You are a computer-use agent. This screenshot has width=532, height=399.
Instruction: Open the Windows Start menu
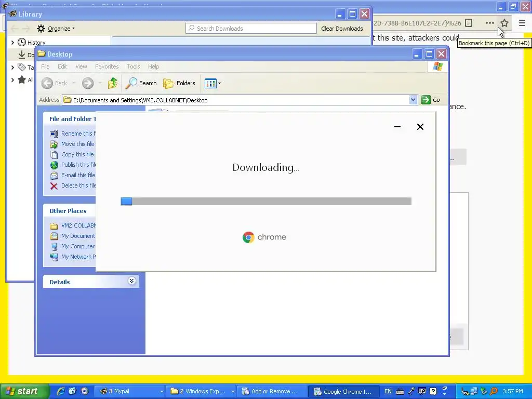point(24,392)
